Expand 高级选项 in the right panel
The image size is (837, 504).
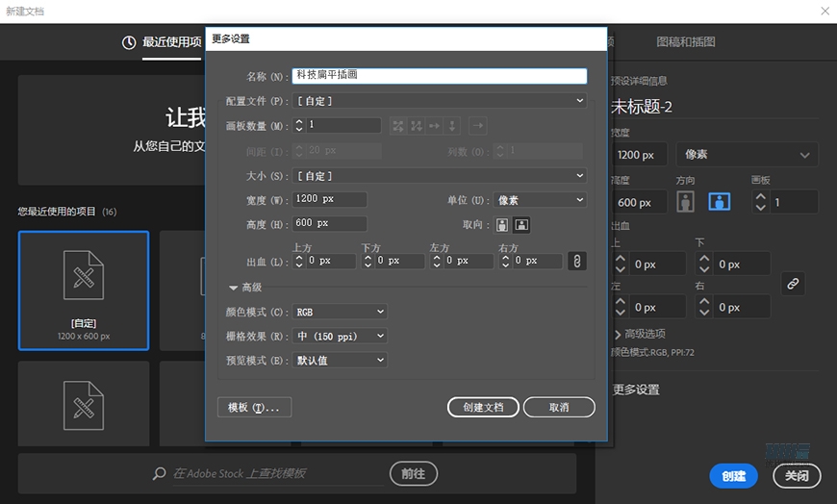point(640,334)
